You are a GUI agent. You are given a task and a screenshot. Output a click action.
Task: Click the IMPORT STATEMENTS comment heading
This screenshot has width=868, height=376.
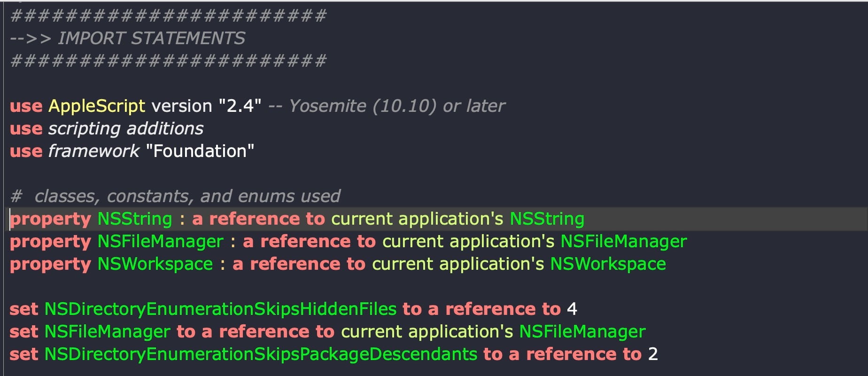point(151,38)
